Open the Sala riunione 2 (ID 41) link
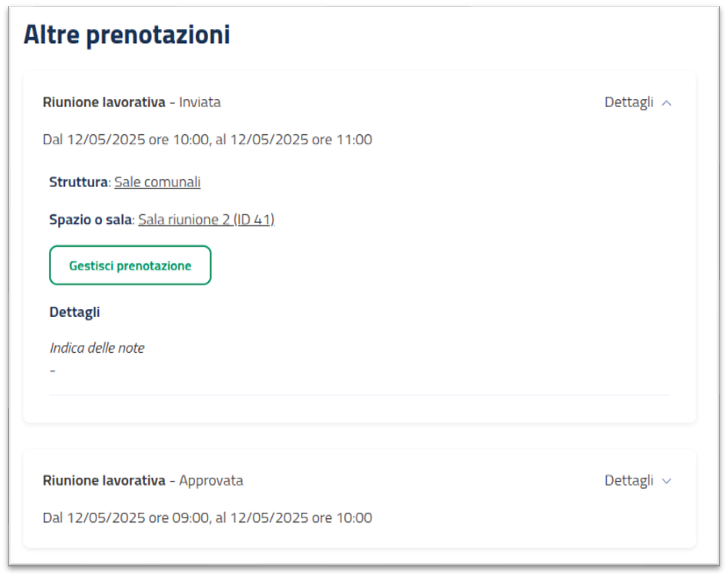728x576 pixels. click(x=205, y=219)
